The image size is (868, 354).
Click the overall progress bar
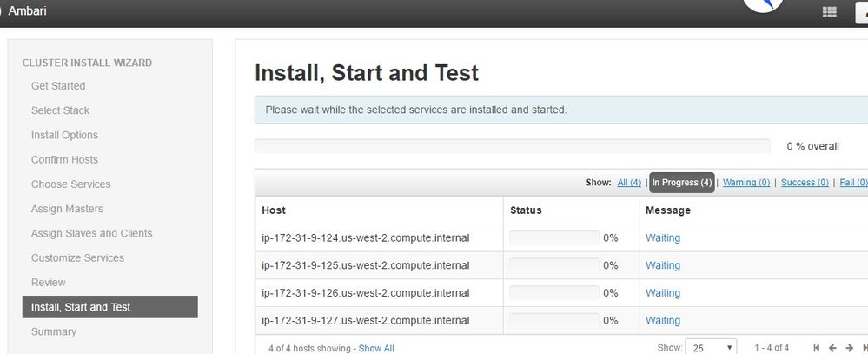512,146
